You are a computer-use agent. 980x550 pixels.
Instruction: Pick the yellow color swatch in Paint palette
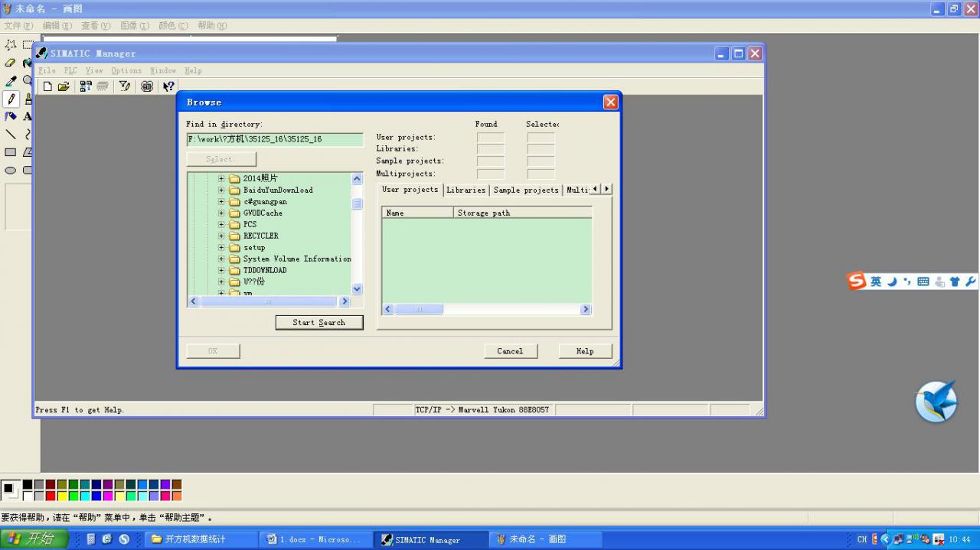pos(62,496)
